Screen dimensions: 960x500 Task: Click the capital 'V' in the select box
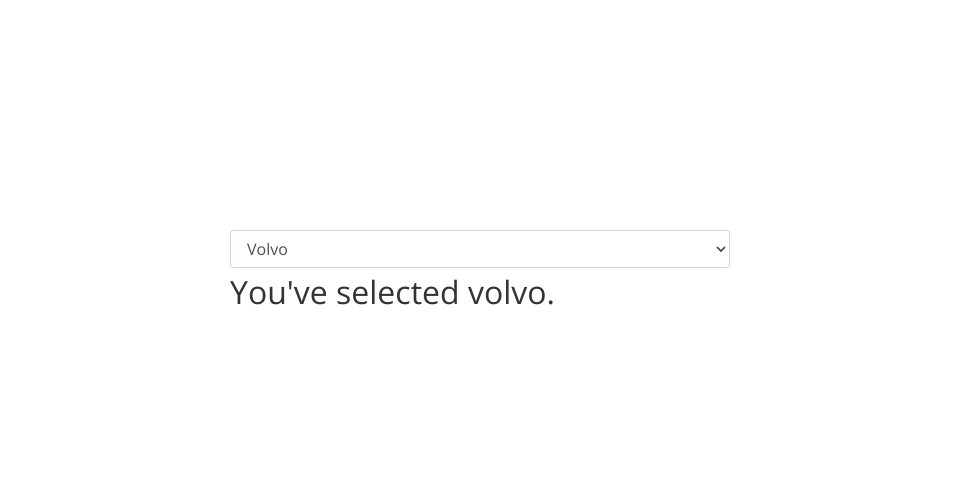252,249
